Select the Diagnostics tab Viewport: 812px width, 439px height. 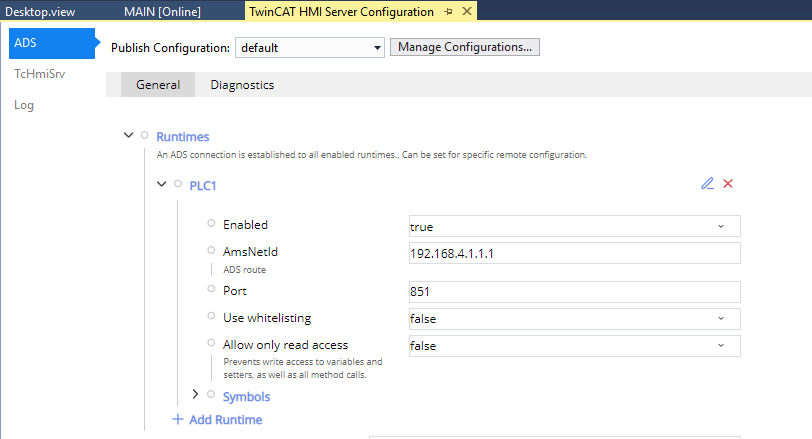pos(242,84)
